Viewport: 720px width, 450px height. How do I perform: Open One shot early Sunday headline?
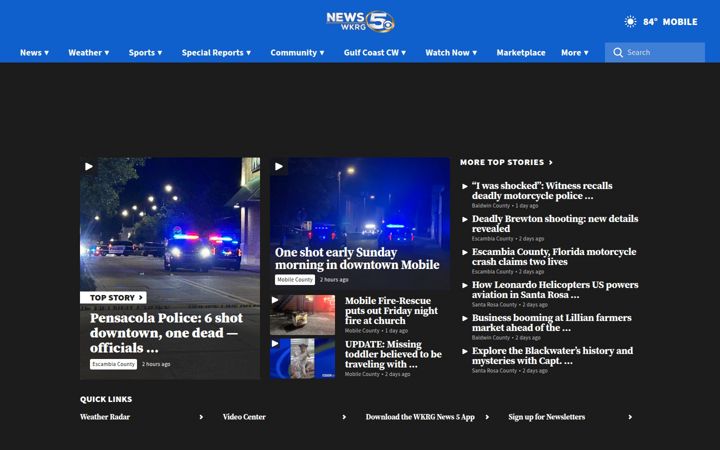[357, 259]
